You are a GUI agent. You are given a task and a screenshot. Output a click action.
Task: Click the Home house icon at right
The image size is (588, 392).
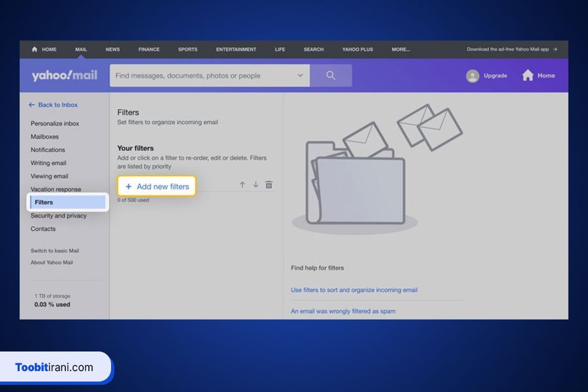pos(528,75)
